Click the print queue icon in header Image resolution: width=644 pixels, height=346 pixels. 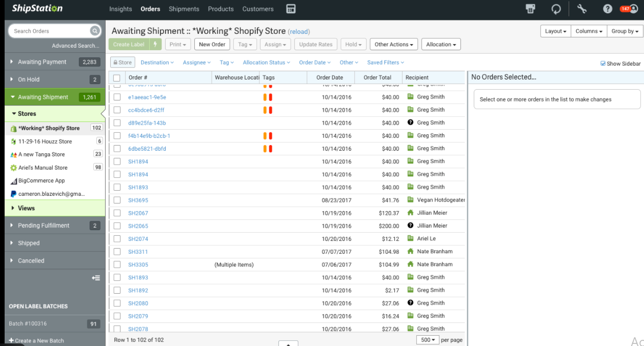pyautogui.click(x=531, y=9)
